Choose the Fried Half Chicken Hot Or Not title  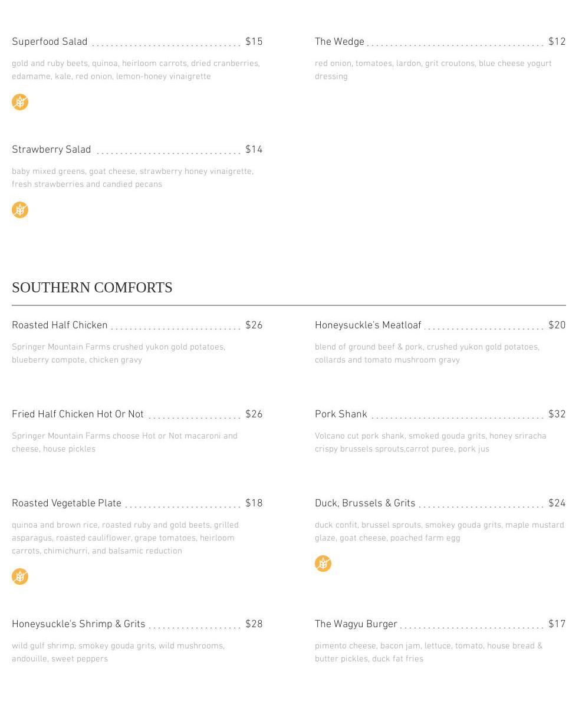(78, 414)
